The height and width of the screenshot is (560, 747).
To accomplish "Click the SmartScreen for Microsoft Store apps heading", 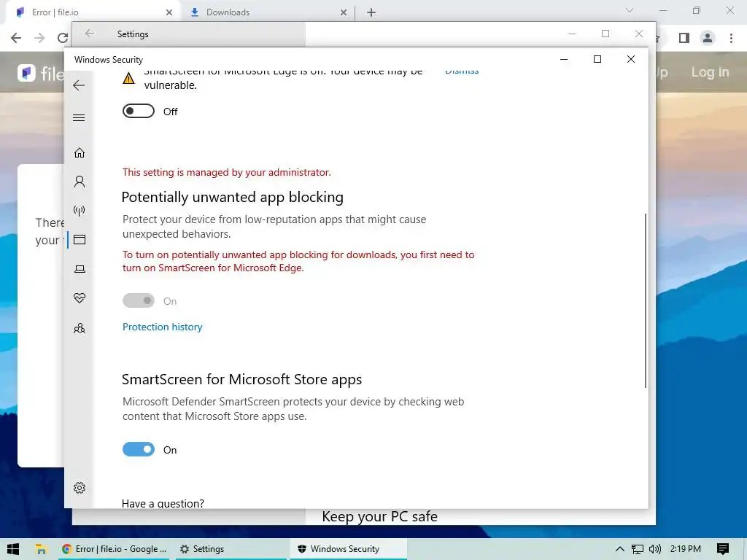I will [241, 379].
